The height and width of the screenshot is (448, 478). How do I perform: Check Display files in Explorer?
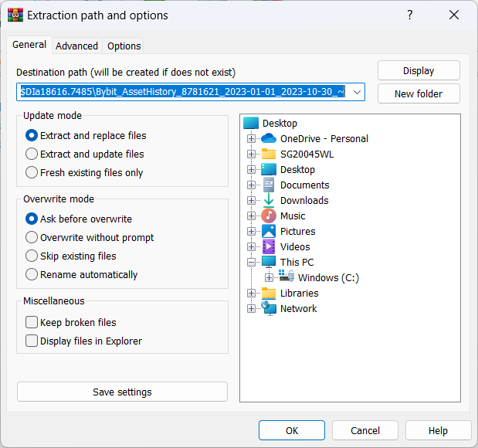(x=32, y=341)
